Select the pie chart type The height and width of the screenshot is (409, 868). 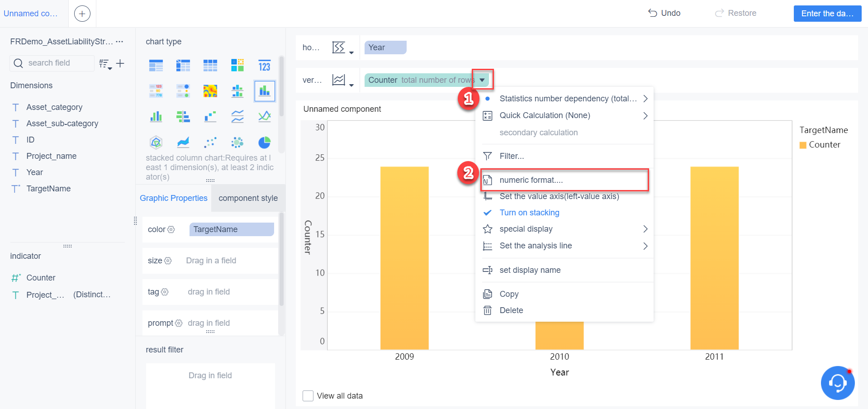[x=265, y=143]
